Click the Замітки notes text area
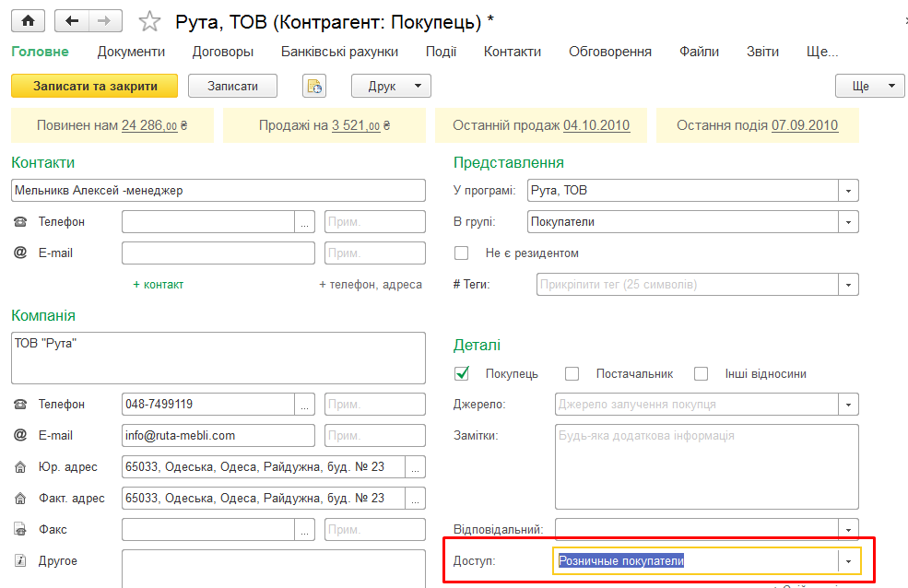The width and height of the screenshot is (908, 588). (706, 466)
